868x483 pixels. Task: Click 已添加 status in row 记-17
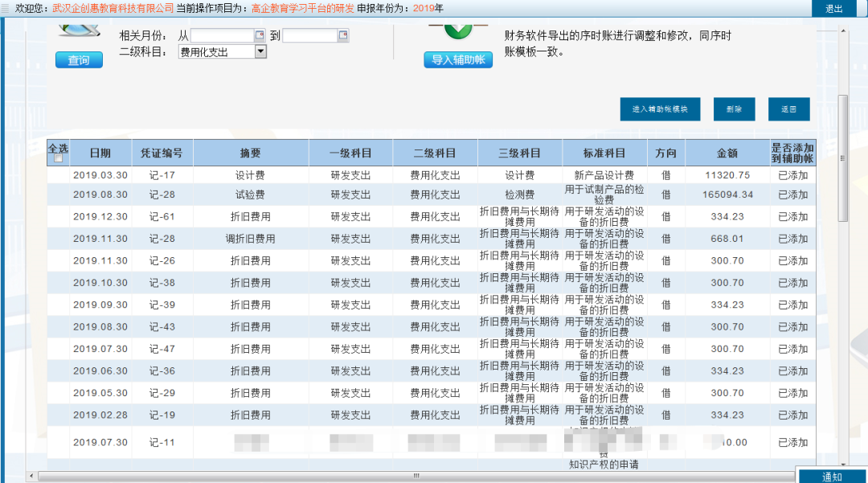(x=792, y=175)
